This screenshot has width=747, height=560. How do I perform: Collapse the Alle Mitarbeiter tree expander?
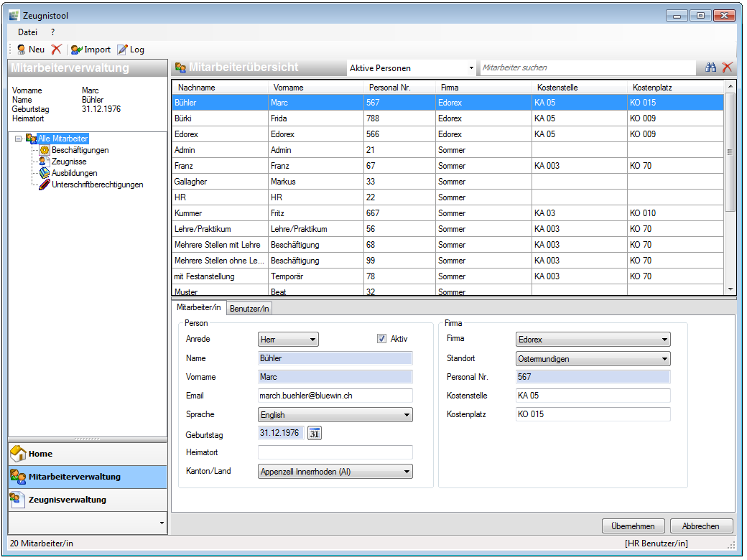click(x=18, y=139)
